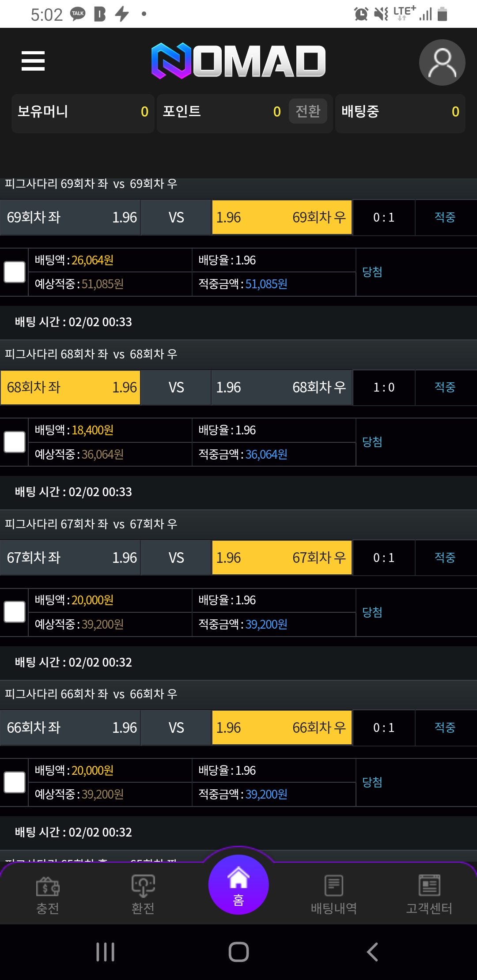
Task: Tap the NOMAD logo
Action: click(x=238, y=61)
